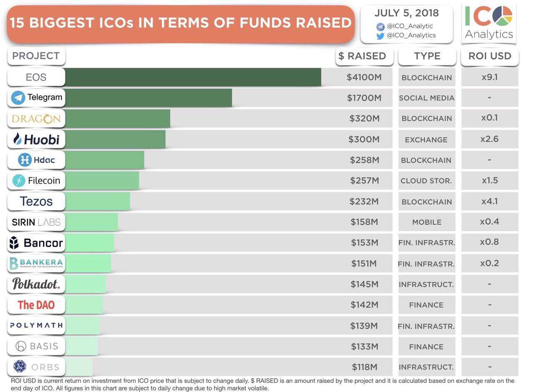Click the Telegram paper-plane logo icon
533x392 pixels.
pyautogui.click(x=18, y=98)
